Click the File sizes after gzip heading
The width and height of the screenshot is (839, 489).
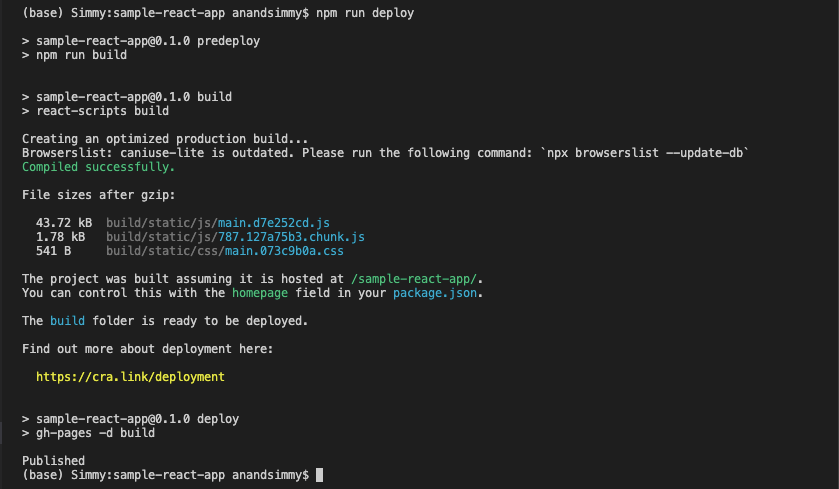[98, 195]
